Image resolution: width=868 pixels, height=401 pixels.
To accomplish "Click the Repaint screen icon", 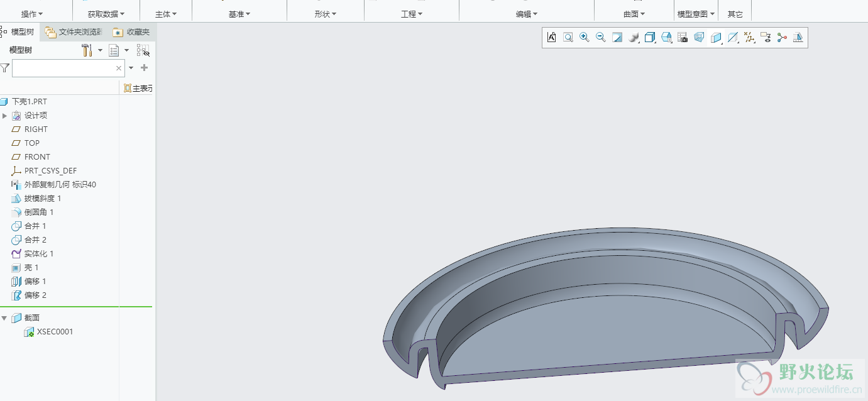I will point(617,38).
